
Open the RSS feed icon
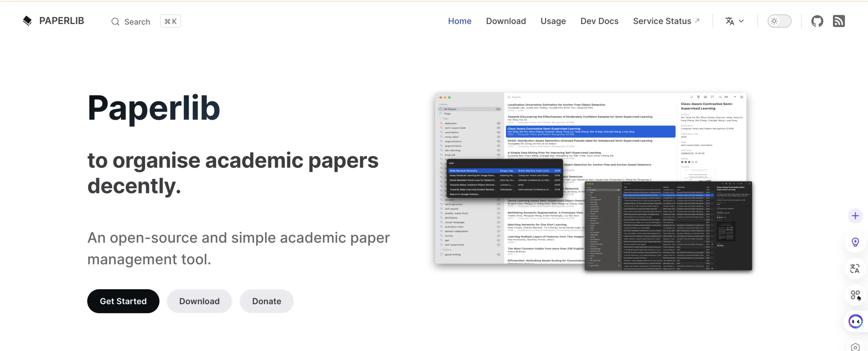(x=839, y=21)
